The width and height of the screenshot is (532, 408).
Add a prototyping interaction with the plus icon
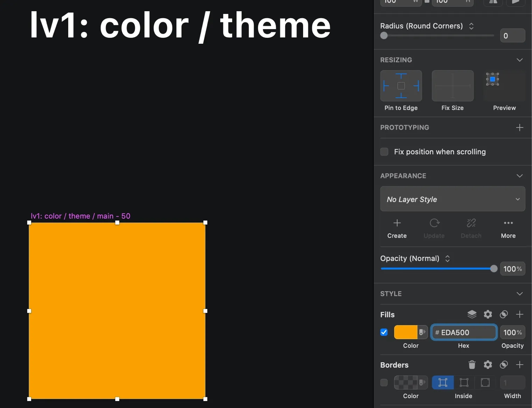[x=520, y=127]
